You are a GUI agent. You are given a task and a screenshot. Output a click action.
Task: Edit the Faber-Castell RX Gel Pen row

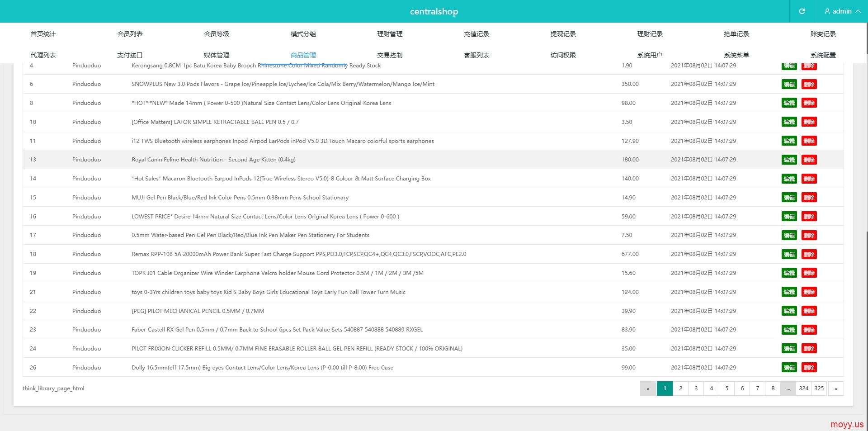789,330
